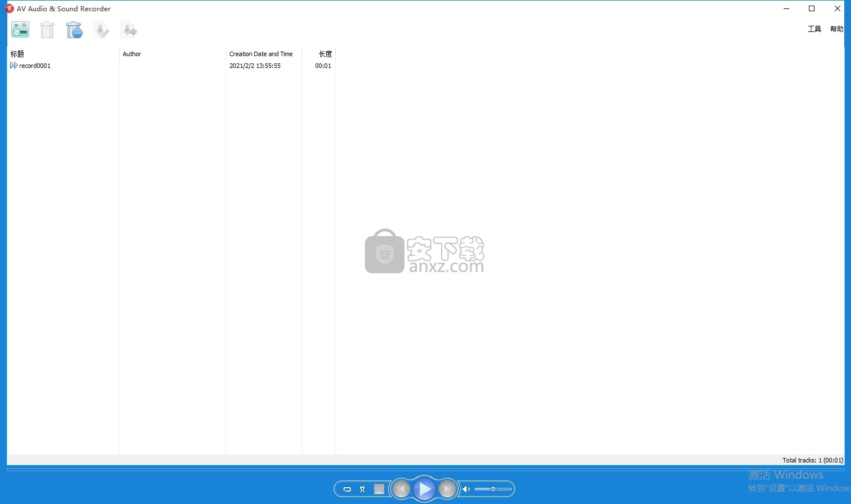Click the red app icon in title bar
This screenshot has height=504, width=851.
[9, 8]
